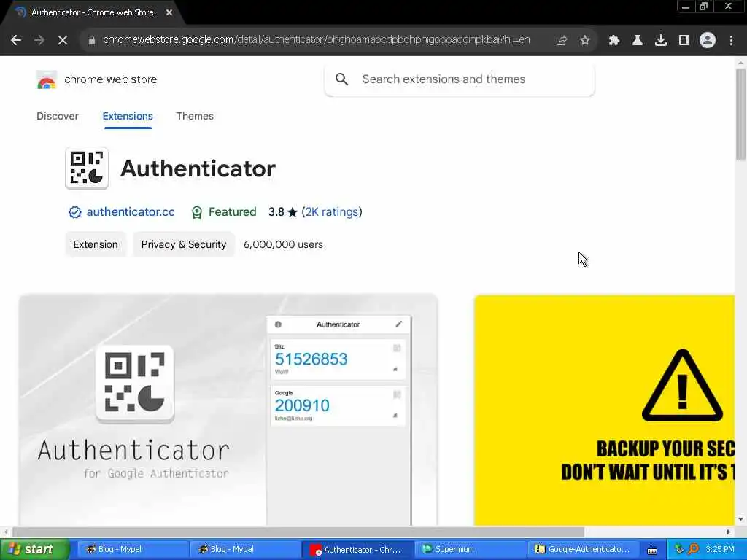Click the address bar URL

[x=316, y=40]
